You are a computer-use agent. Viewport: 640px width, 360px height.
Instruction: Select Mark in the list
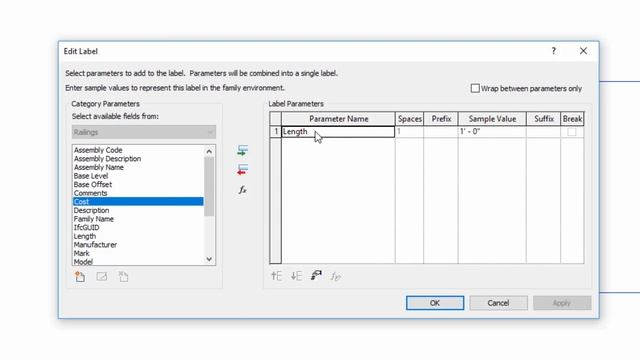[x=81, y=253]
